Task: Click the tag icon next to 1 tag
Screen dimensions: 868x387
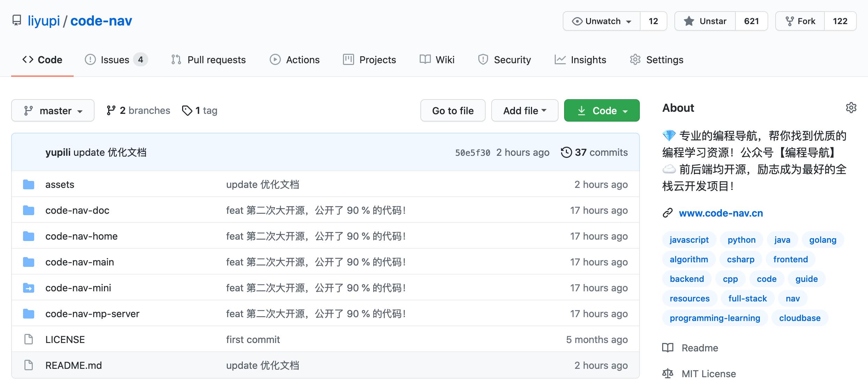Action: click(x=187, y=110)
